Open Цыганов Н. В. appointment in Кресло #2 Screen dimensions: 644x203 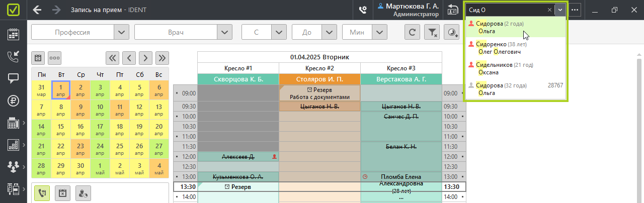319,107
